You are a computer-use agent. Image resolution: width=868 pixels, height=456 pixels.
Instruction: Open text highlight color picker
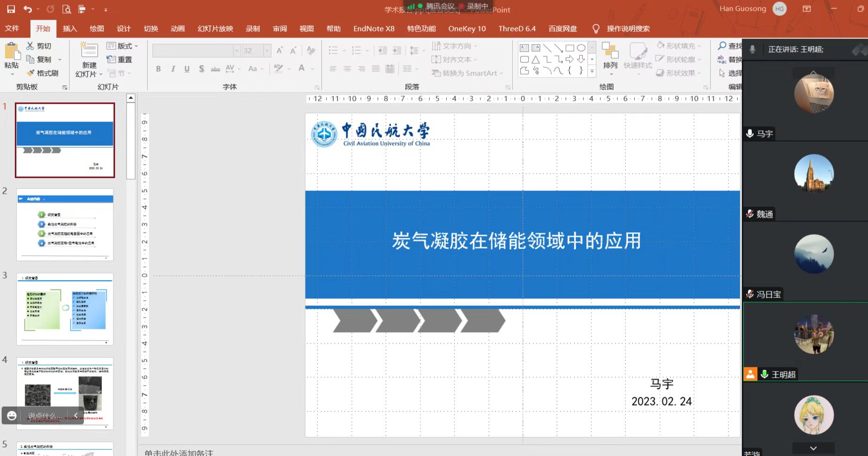(x=289, y=69)
